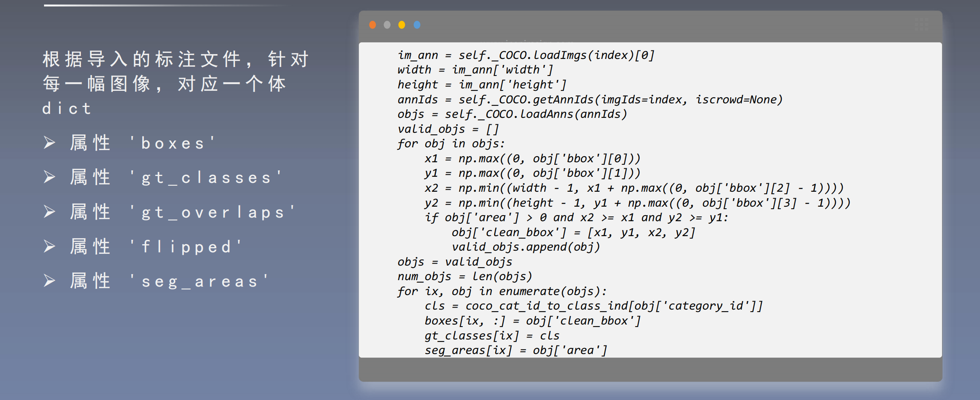The image size is (980, 400).
Task: Click the code line starting 'cls = coco_cat_id_to_class_ind'
Action: click(593, 306)
